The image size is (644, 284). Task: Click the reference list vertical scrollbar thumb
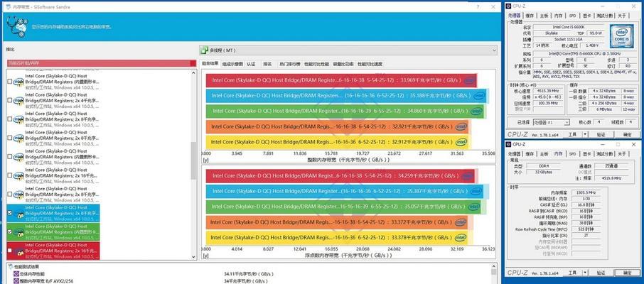194,161
